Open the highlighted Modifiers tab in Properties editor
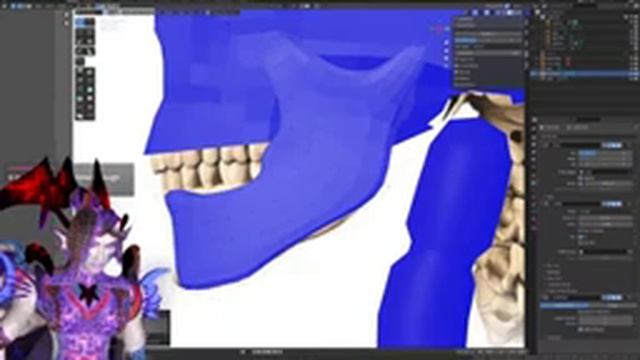Image resolution: width=640 pixels, height=360 pixels. coord(534,183)
